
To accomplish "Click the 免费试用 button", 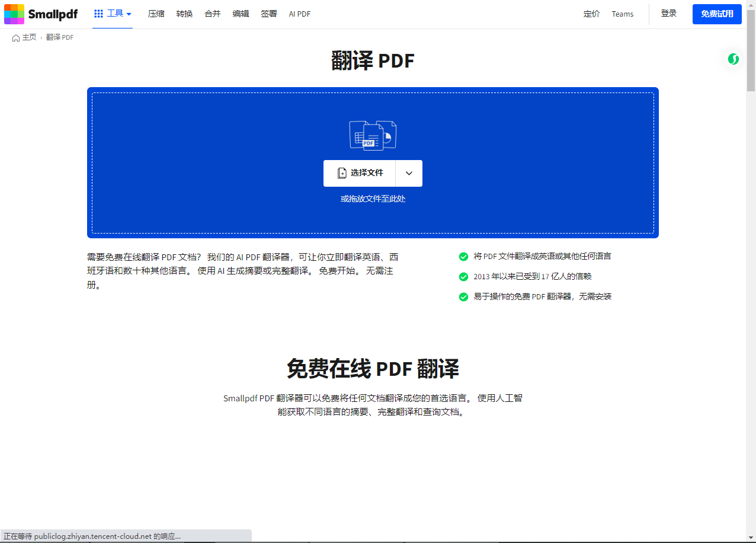I will 717,14.
